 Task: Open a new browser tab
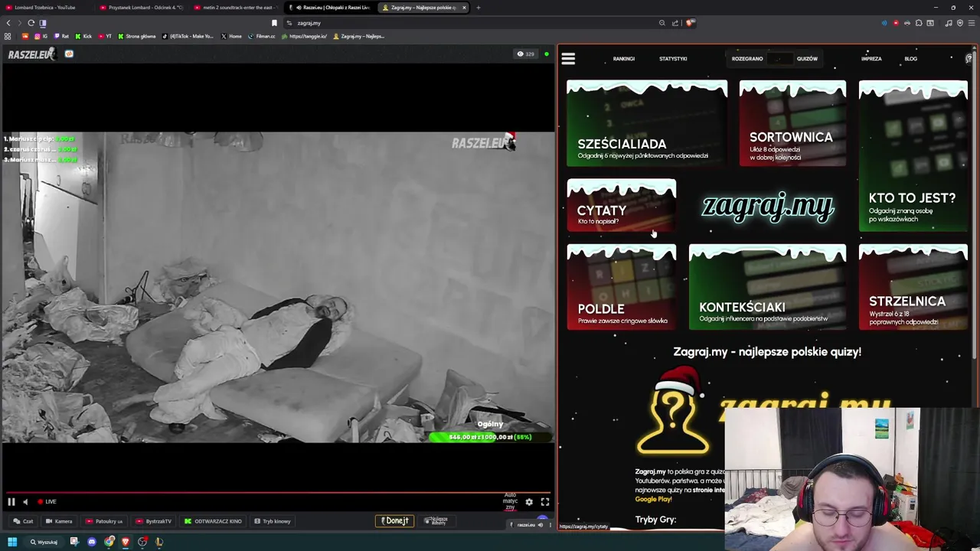click(479, 8)
